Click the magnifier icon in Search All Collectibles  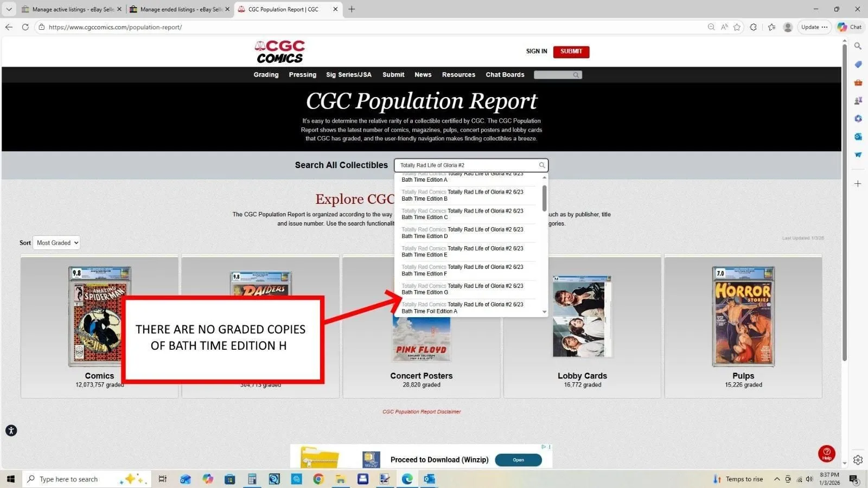tap(541, 165)
